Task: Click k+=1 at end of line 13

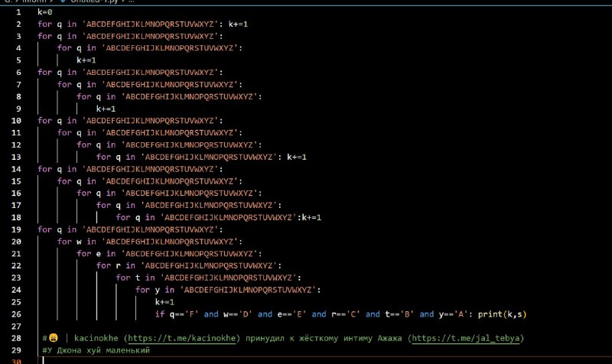Action: [297, 157]
